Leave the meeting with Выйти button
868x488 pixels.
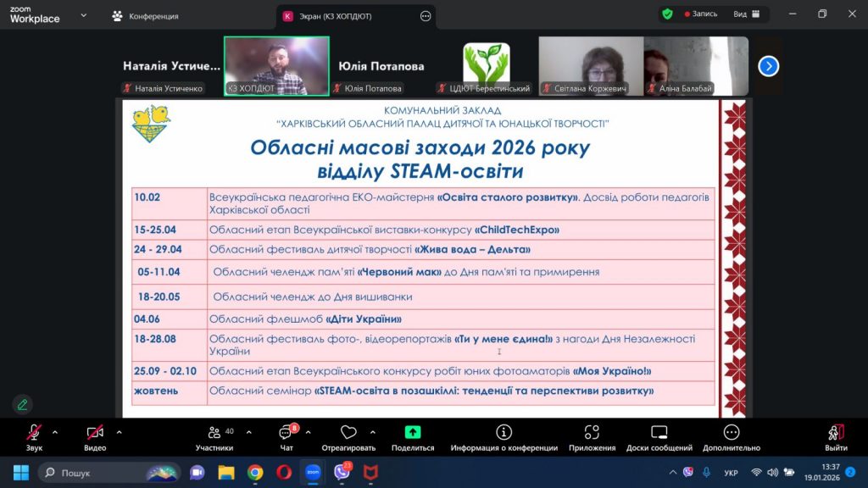click(836, 437)
